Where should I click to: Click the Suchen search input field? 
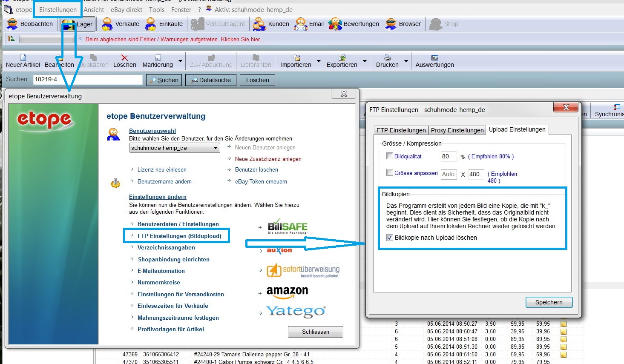tap(87, 80)
